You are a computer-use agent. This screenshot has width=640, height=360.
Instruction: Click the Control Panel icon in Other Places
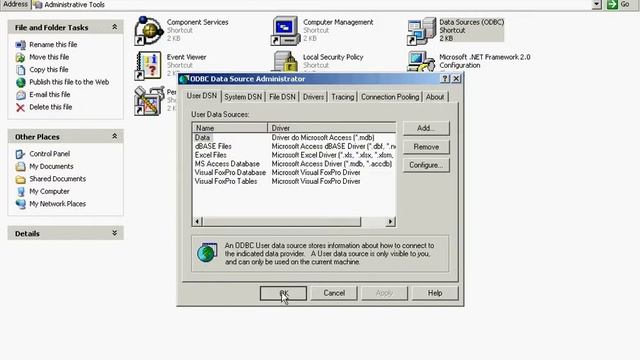click(x=20, y=154)
